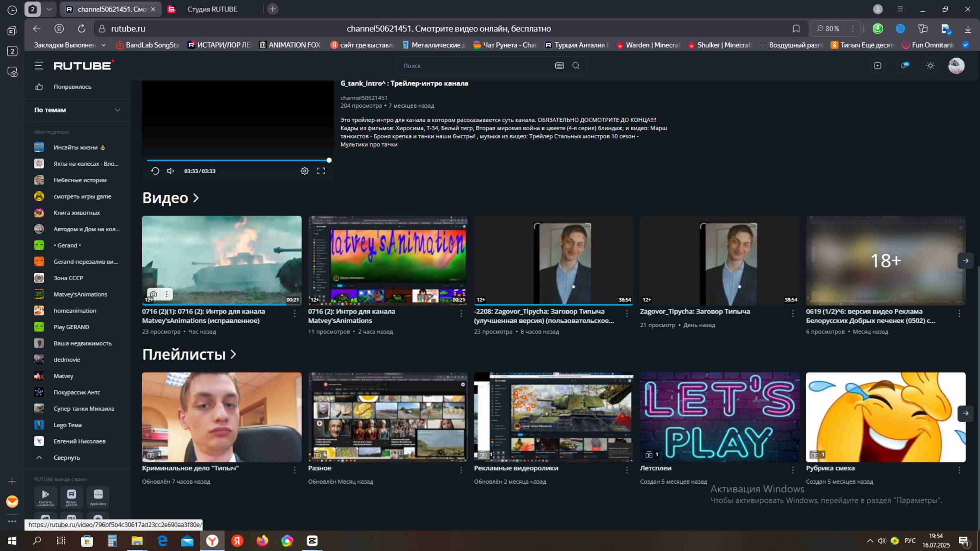This screenshot has width=980, height=551.
Task: Open the RUTUBE hamburger menu
Action: pos(39,66)
